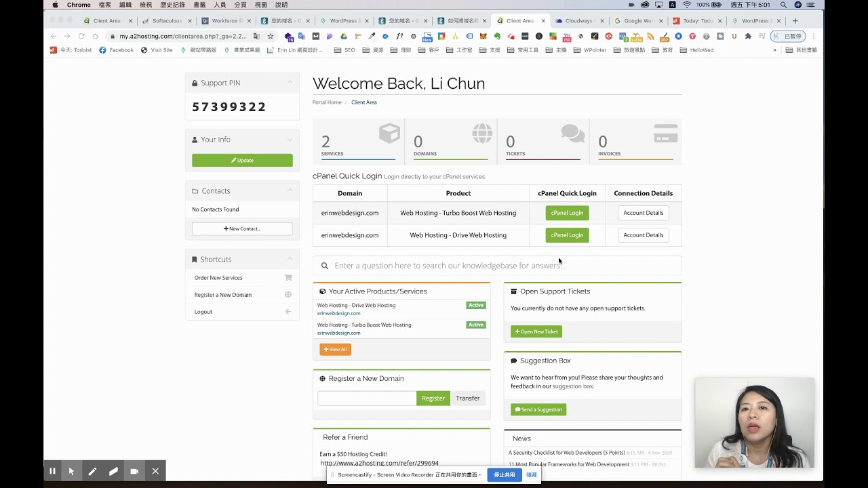Click the orange View All button
This screenshot has width=868, height=488.
click(335, 350)
